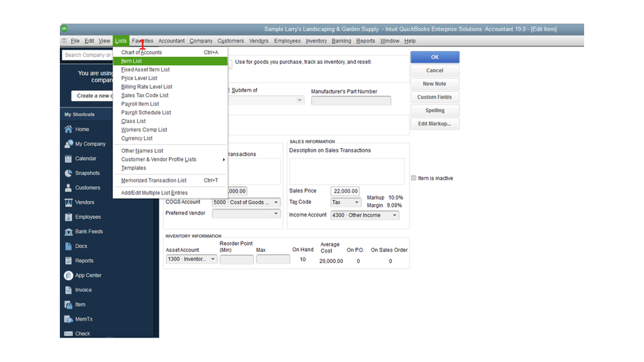Viewport: 644px width, 362px height.
Task: Open the Vendors menu in the menu bar
Action: [x=259, y=41]
